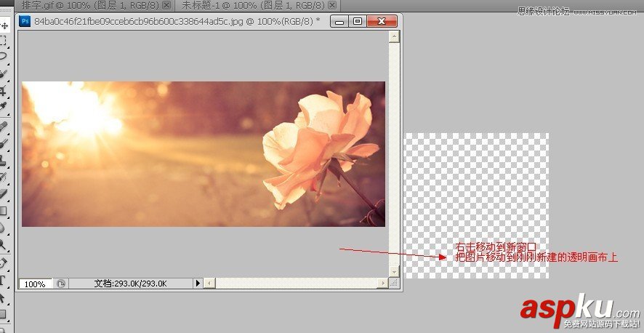Click vertical scrollbar up arrow
The width and height of the screenshot is (644, 333).
tap(394, 37)
